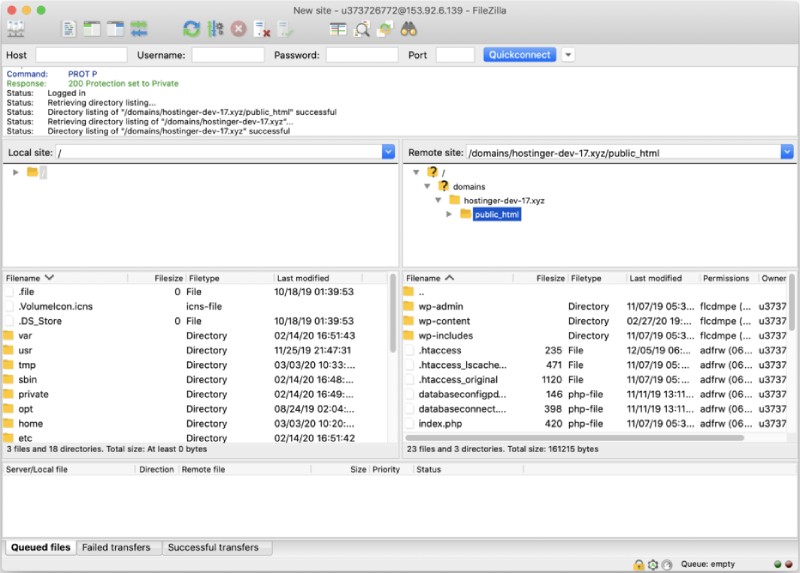The width and height of the screenshot is (800, 573).
Task: Select the domains node in remote tree
Action: tap(469, 187)
